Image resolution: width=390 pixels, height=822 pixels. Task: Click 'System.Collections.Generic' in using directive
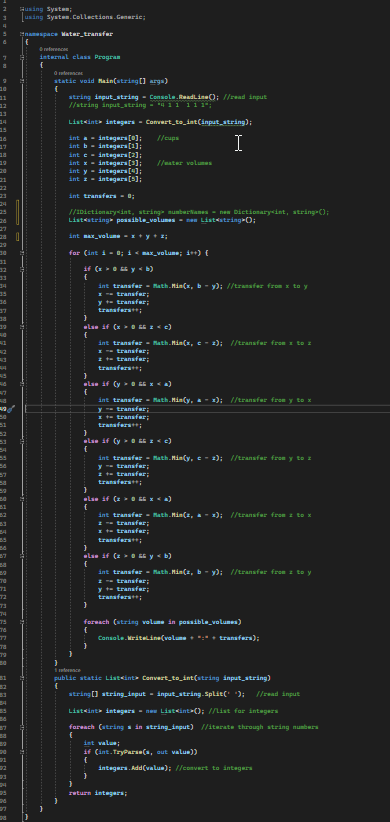[x=96, y=17]
